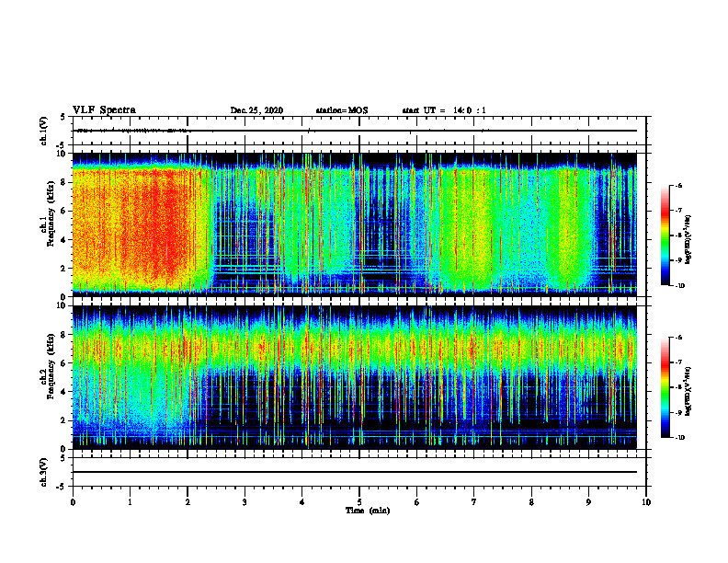Click the "VLF Spectra" title text
This screenshot has height=563, width=728.
104,110
